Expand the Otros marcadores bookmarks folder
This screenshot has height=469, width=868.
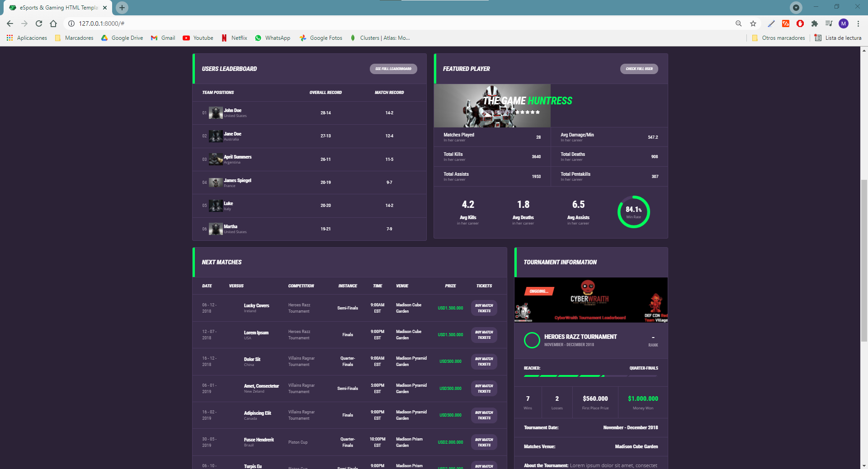[778, 38]
